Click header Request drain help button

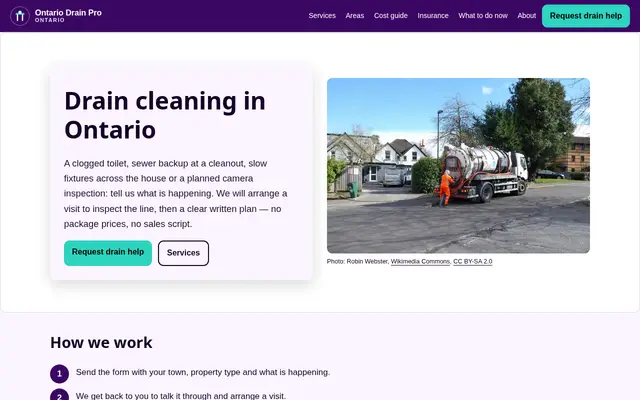pos(586,16)
